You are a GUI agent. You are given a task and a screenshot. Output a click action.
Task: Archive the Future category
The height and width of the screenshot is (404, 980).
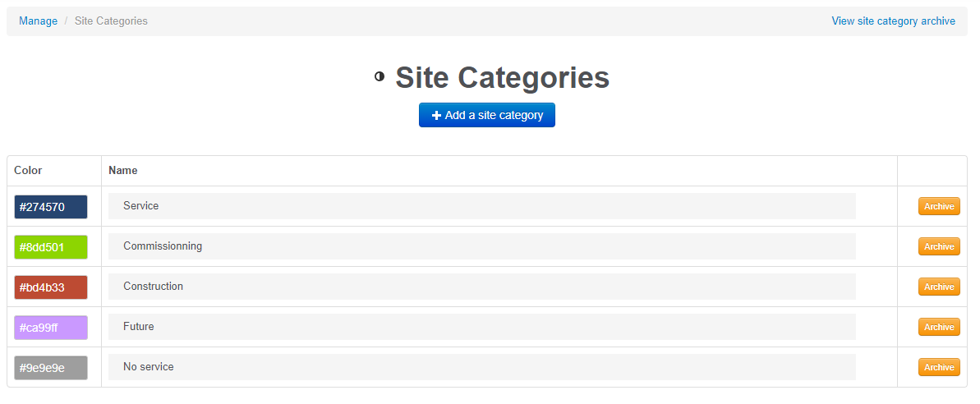click(939, 328)
